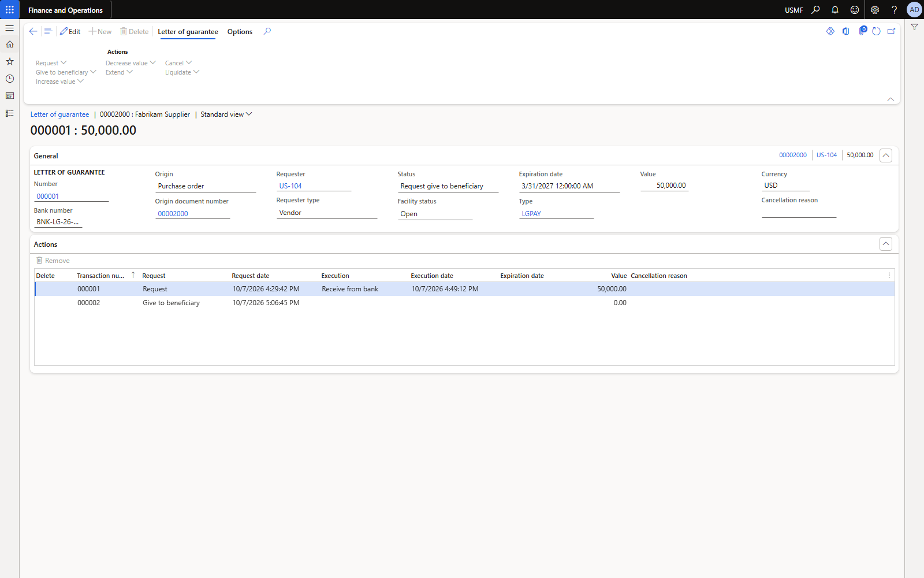Search actions with magnifier next to Options
This screenshot has width=924, height=578.
[267, 31]
